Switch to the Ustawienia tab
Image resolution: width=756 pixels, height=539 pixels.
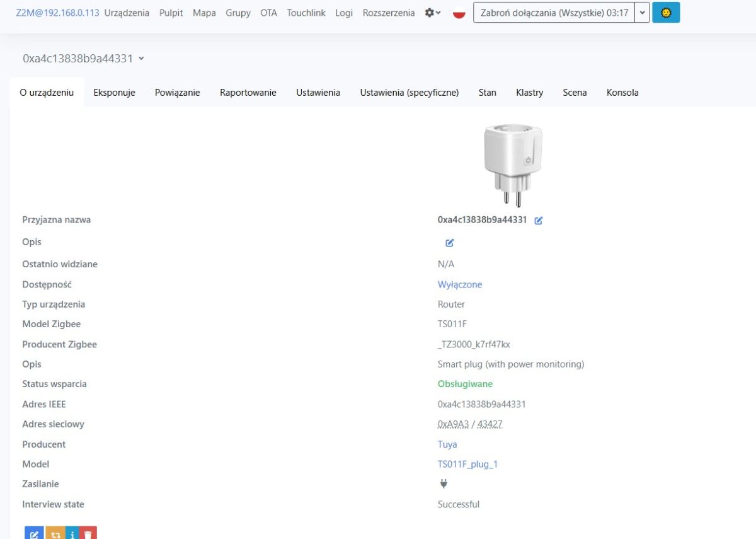(x=318, y=92)
